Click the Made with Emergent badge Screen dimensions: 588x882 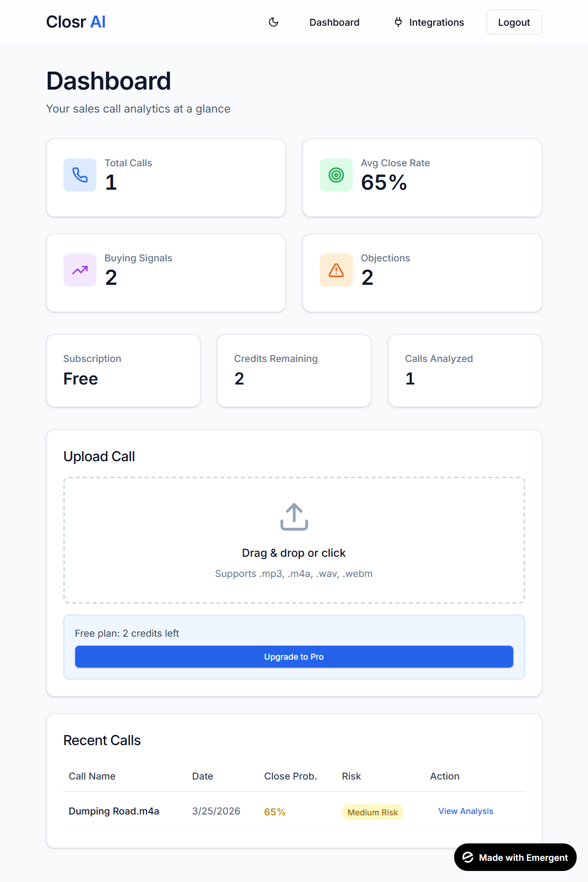click(x=515, y=857)
